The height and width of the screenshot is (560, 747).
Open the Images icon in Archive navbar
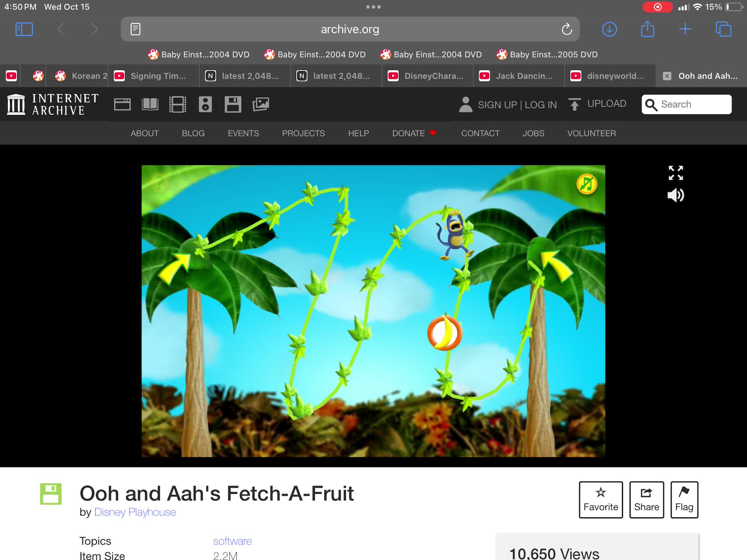pyautogui.click(x=261, y=104)
